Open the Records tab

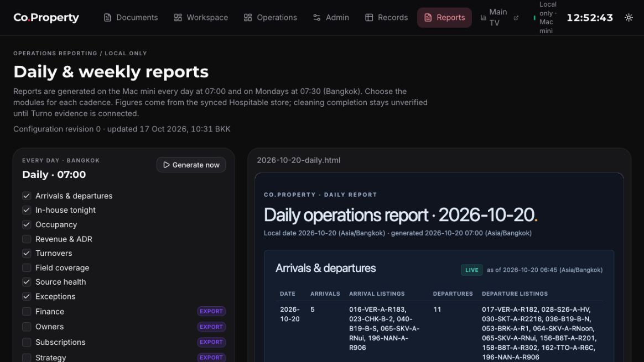pyautogui.click(x=387, y=18)
